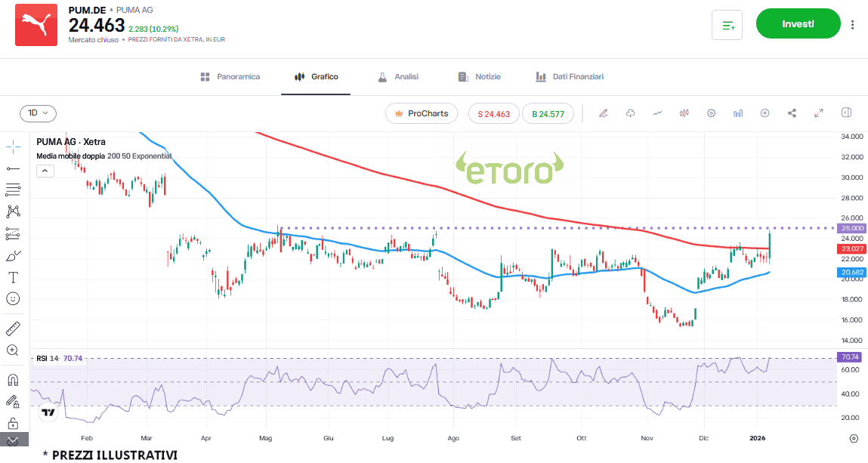The height and width of the screenshot is (463, 868).
Task: Select the crosshair cursor tool
Action: (x=13, y=145)
